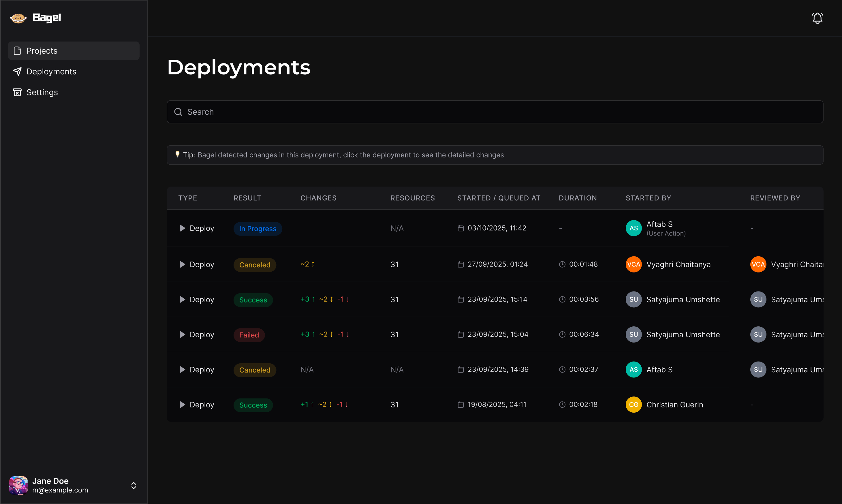The width and height of the screenshot is (842, 504).
Task: Open Projects in the sidebar
Action: [x=74, y=51]
